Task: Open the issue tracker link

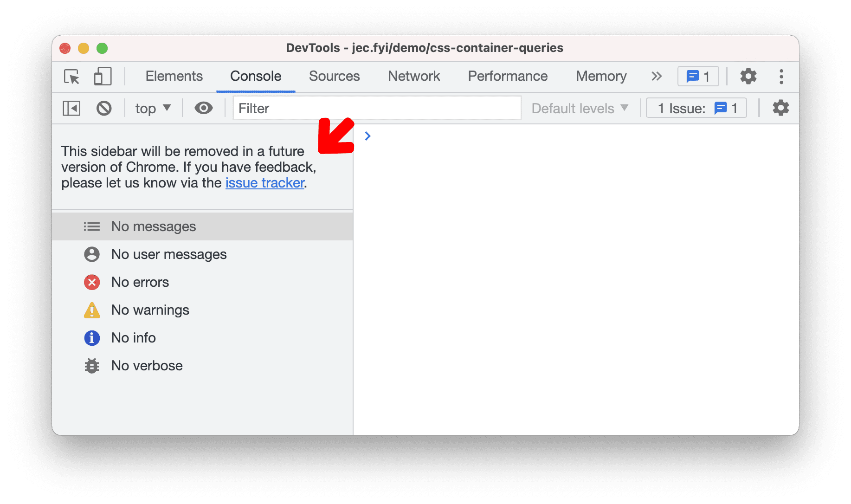Action: tap(264, 183)
